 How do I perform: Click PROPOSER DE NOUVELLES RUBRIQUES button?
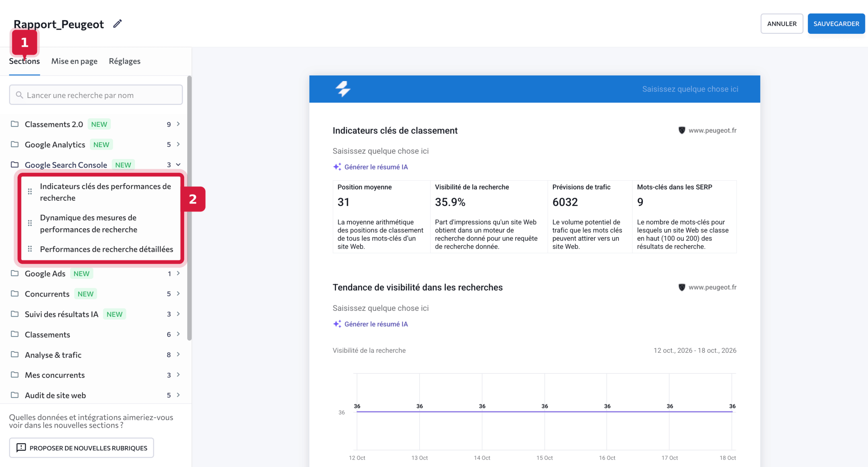coord(81,448)
